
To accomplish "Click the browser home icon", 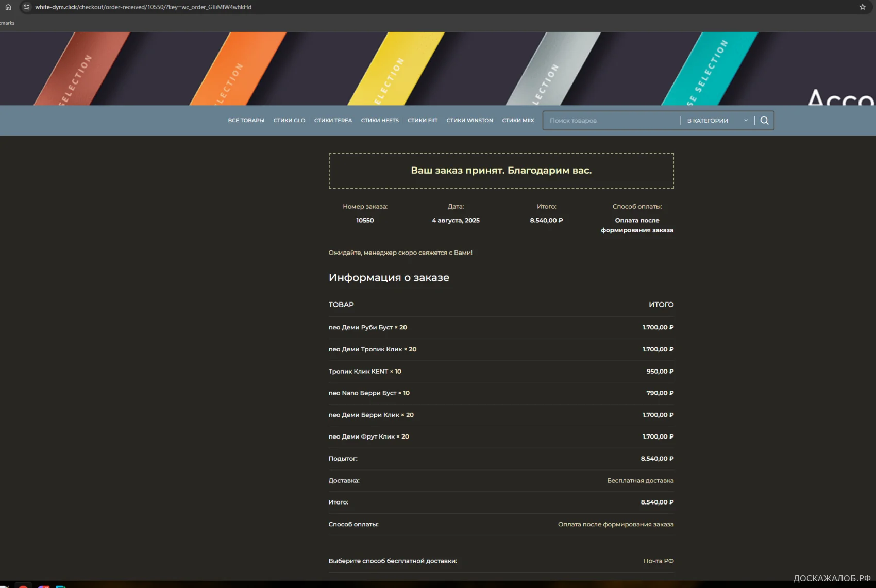I will [x=8, y=7].
